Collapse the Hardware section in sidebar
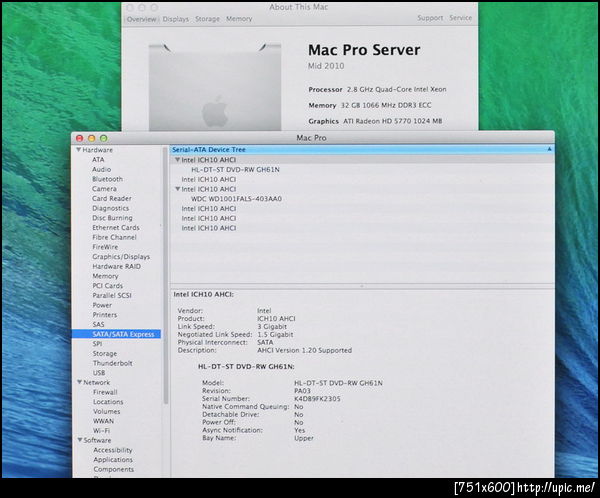This screenshot has height=498, width=600. click(78, 150)
